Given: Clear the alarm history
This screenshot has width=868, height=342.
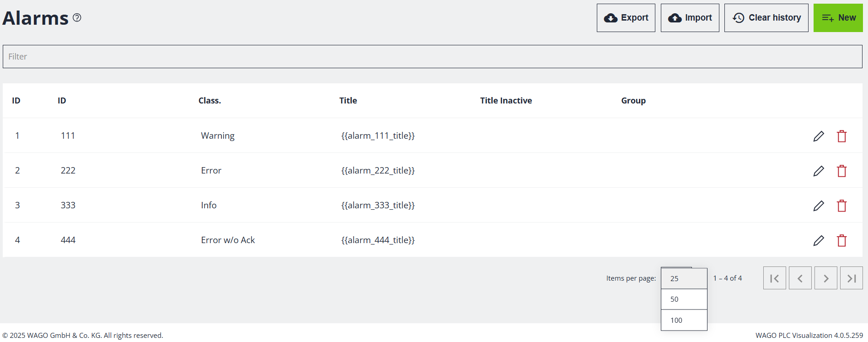Looking at the screenshot, I should [x=766, y=18].
